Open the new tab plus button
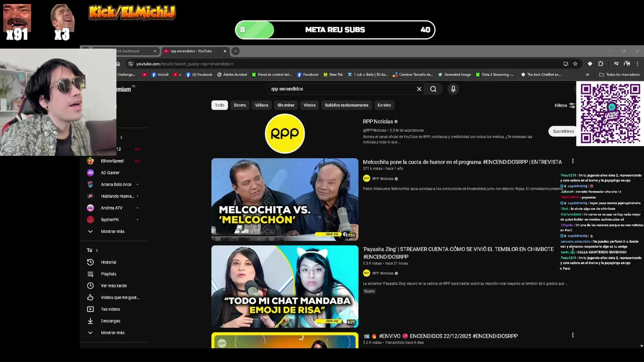Screen dimensions: 644x362 tap(235, 51)
